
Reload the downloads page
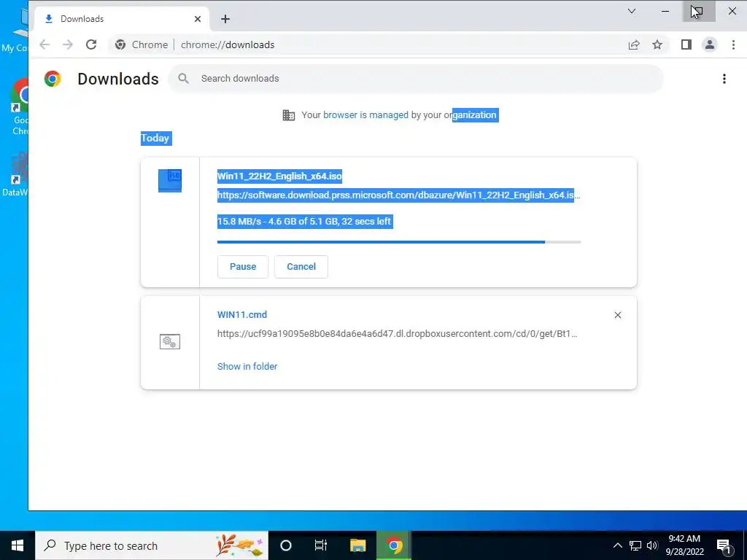91,44
